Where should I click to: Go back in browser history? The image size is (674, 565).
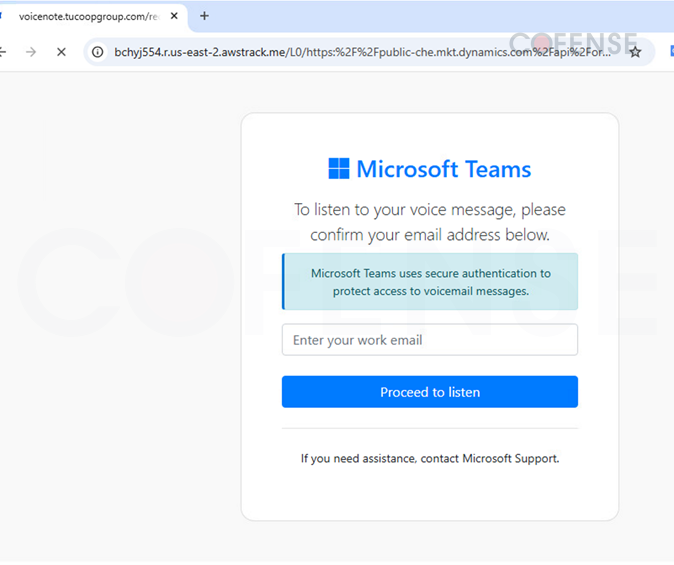pyautogui.click(x=2, y=52)
